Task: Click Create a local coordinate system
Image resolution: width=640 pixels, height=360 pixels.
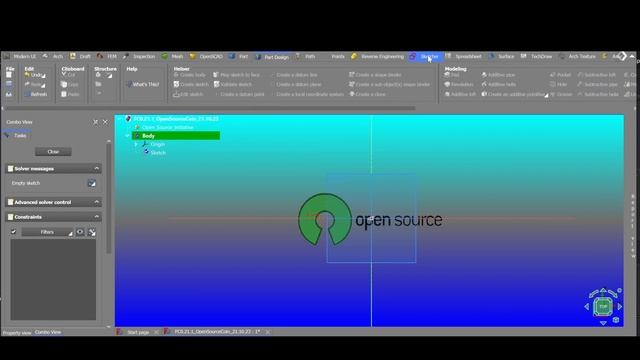Action: 307,94
